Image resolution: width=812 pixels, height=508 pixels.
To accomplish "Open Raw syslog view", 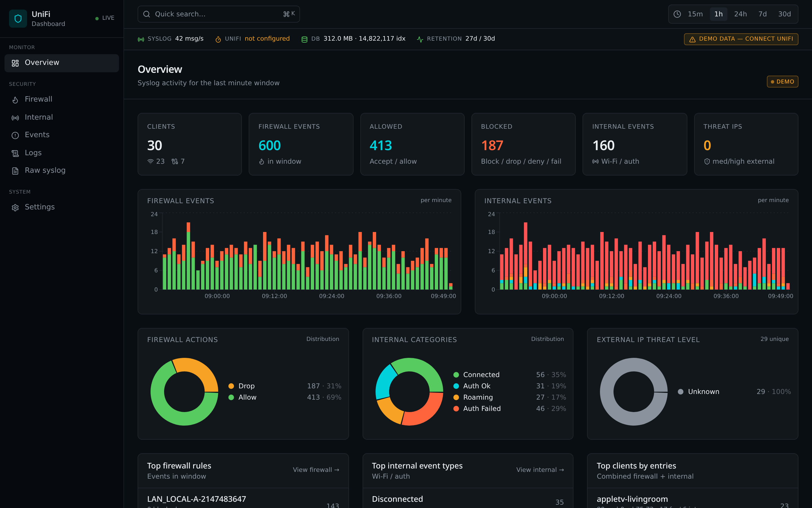I will pyautogui.click(x=62, y=171).
